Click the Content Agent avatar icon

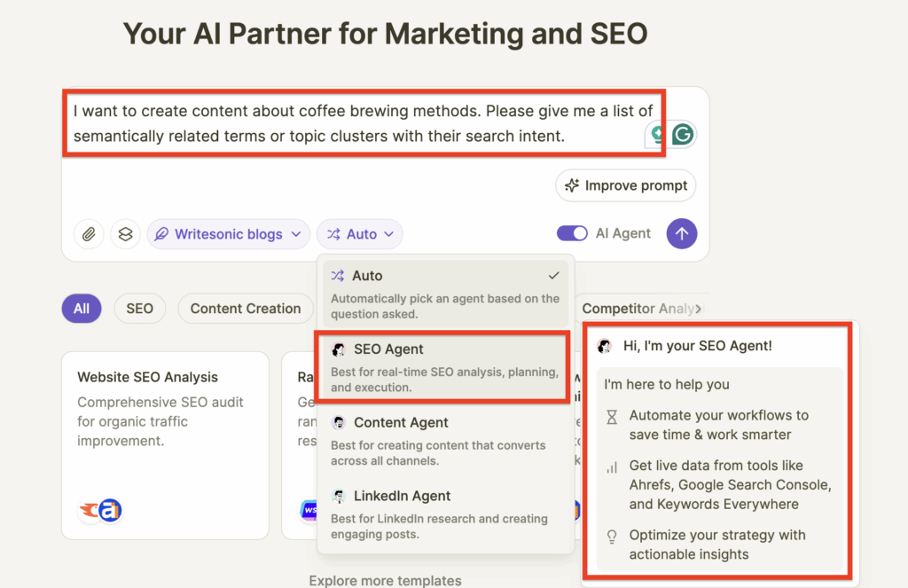[x=339, y=422]
